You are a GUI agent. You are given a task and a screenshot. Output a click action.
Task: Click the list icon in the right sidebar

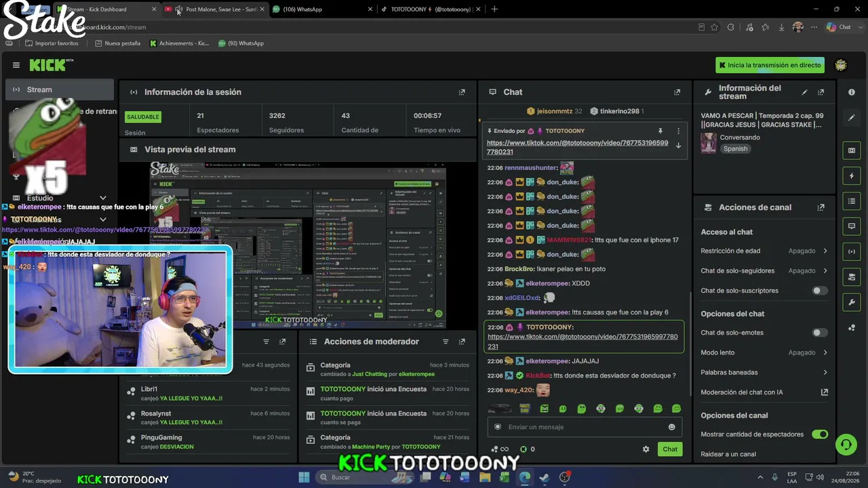point(852,201)
